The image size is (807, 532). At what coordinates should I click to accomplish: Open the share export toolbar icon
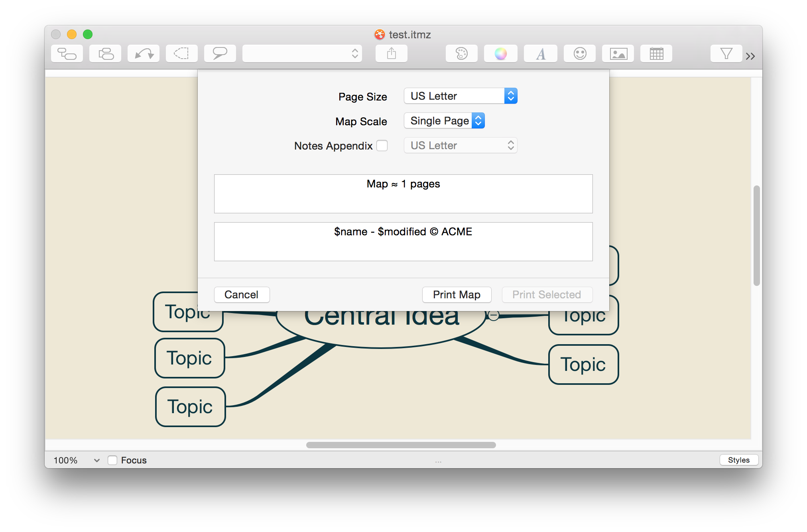tap(392, 54)
